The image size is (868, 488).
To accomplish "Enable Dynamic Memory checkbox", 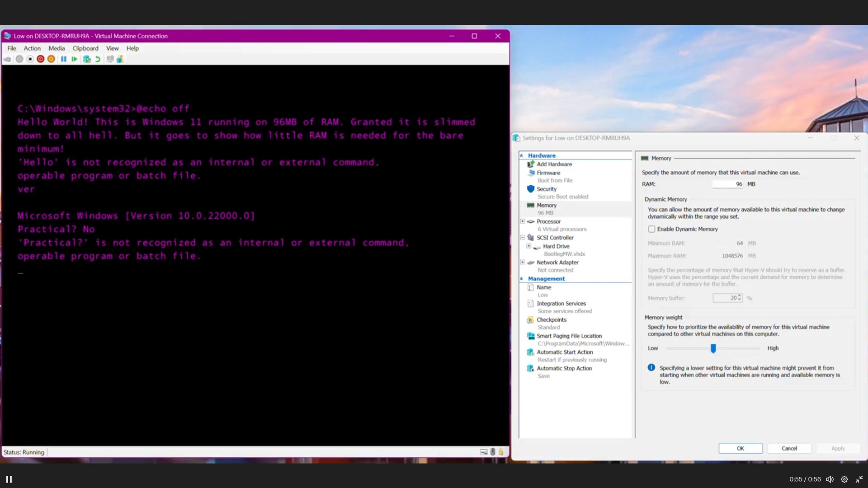I will pos(651,229).
